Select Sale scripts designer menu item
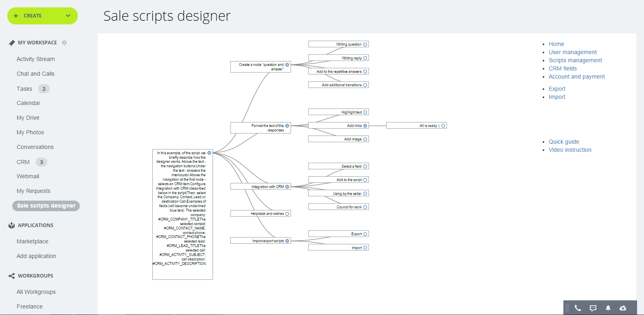Screen dimensions: 644x315 point(46,206)
